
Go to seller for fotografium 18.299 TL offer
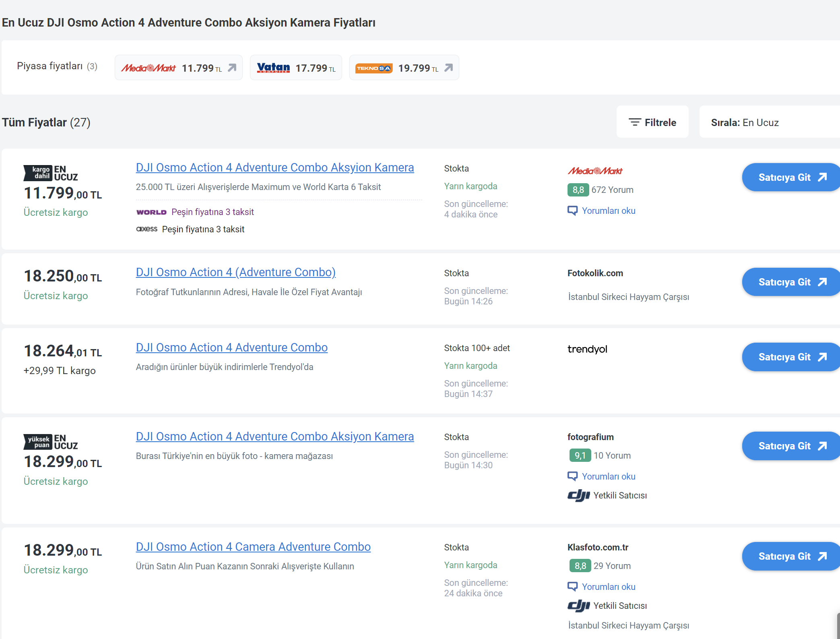(x=791, y=446)
